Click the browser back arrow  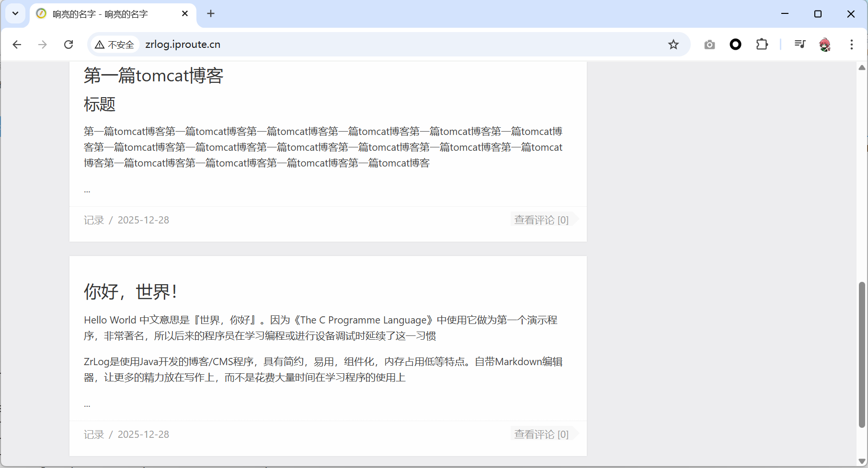click(x=17, y=45)
